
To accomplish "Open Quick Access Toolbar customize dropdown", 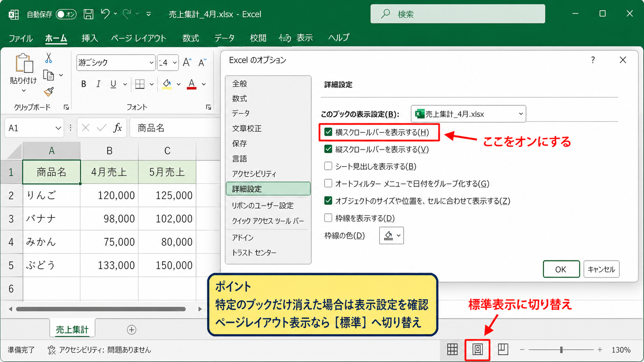I will pos(149,14).
